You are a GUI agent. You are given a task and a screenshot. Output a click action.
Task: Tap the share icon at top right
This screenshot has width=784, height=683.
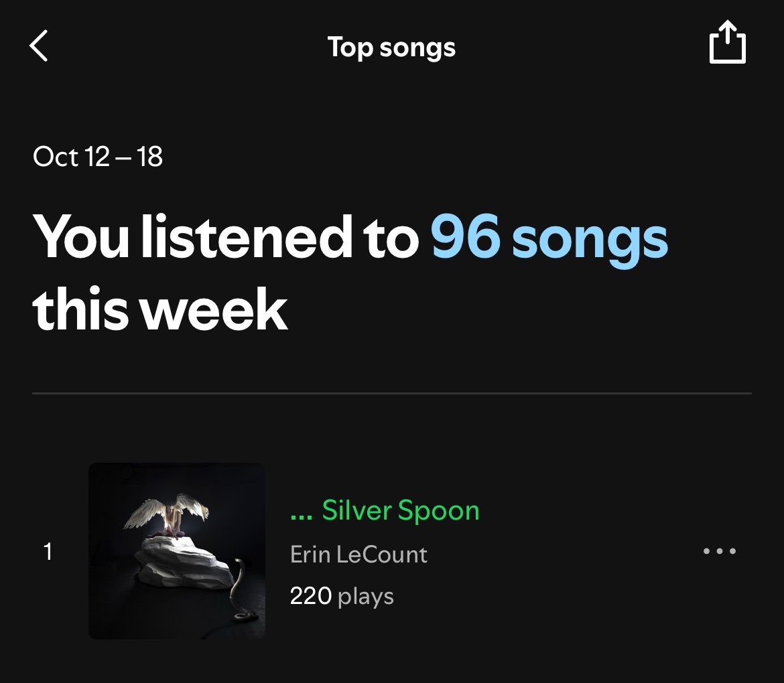click(x=728, y=42)
